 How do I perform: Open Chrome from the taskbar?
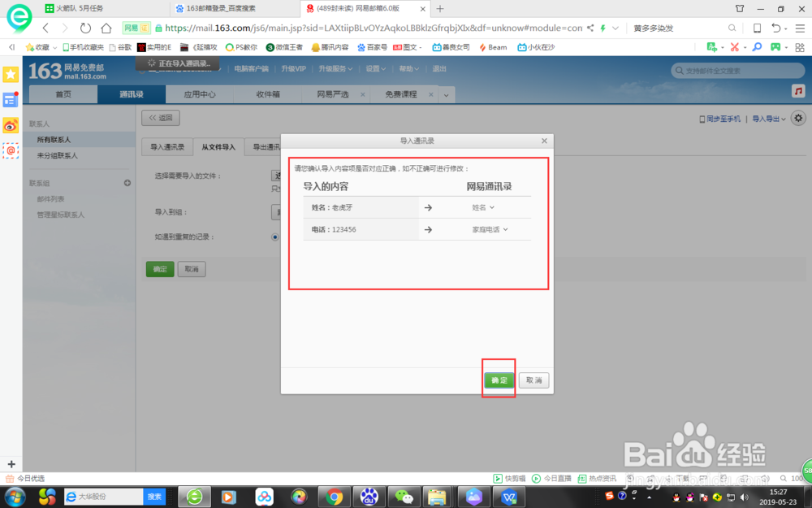click(333, 496)
